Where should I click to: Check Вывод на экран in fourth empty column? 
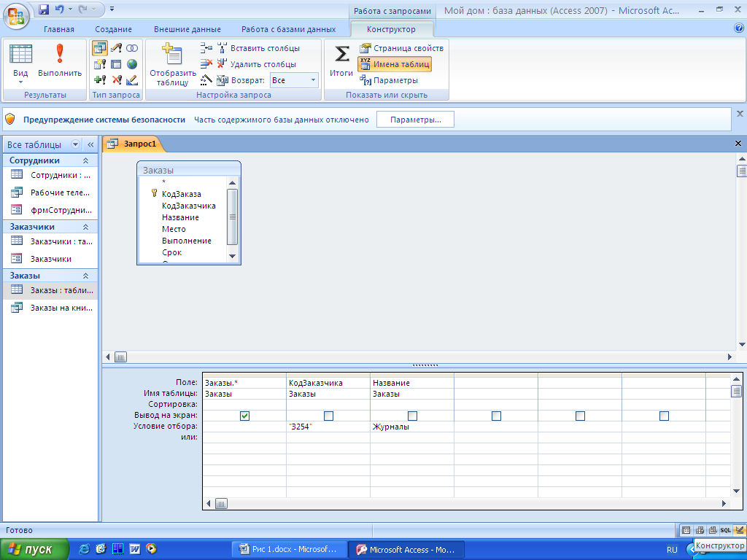[496, 416]
